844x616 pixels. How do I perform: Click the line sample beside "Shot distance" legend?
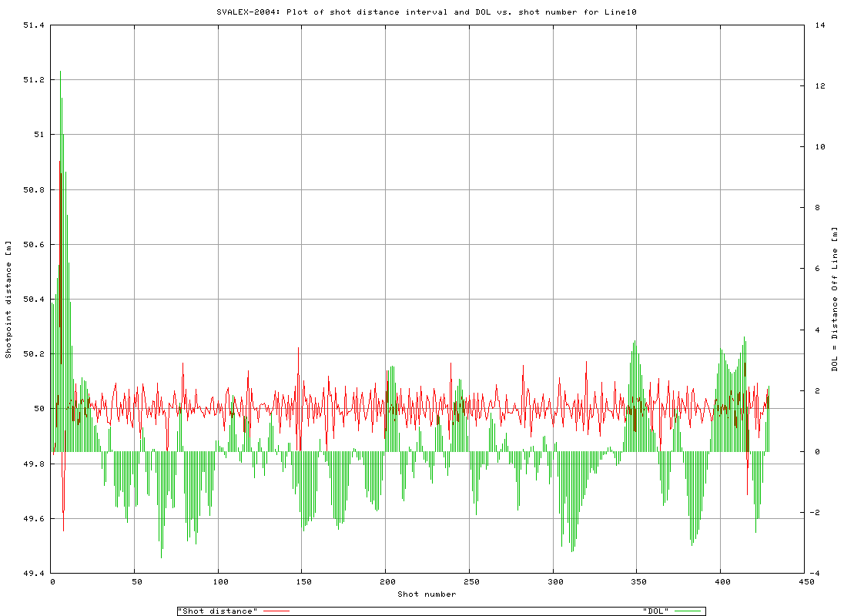tap(276, 611)
